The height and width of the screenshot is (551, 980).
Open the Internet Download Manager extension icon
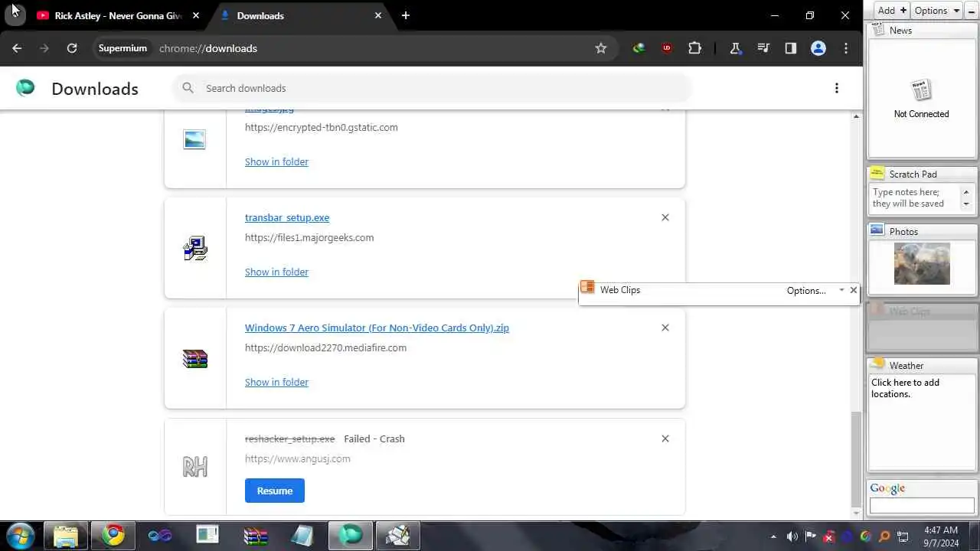pos(639,48)
